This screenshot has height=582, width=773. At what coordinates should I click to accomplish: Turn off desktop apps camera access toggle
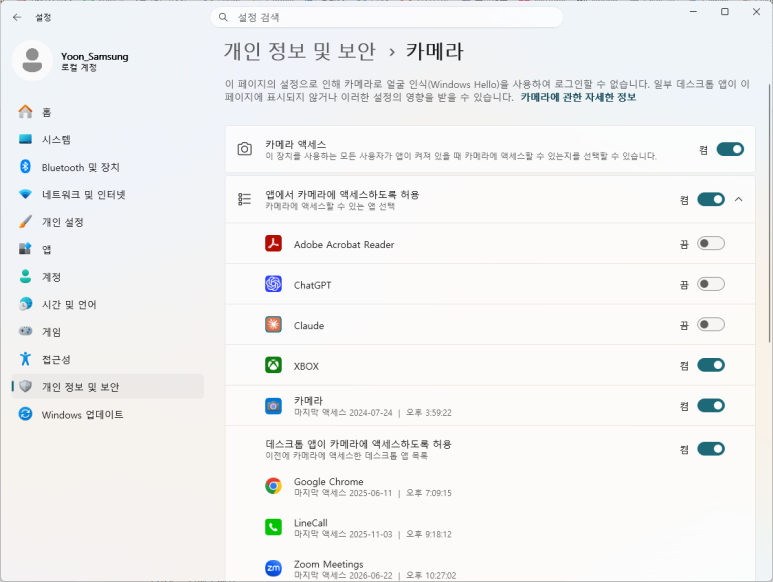711,449
